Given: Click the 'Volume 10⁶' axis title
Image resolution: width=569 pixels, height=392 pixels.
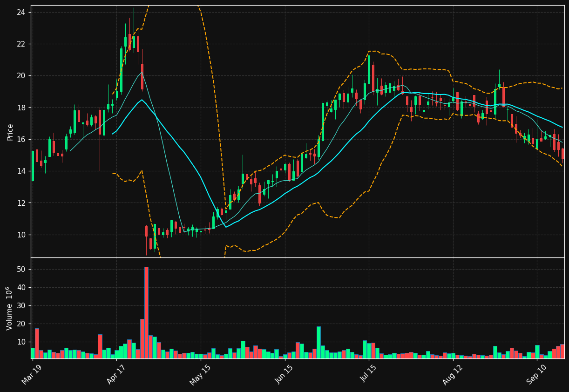Looking at the screenshot, I should tap(9, 308).
